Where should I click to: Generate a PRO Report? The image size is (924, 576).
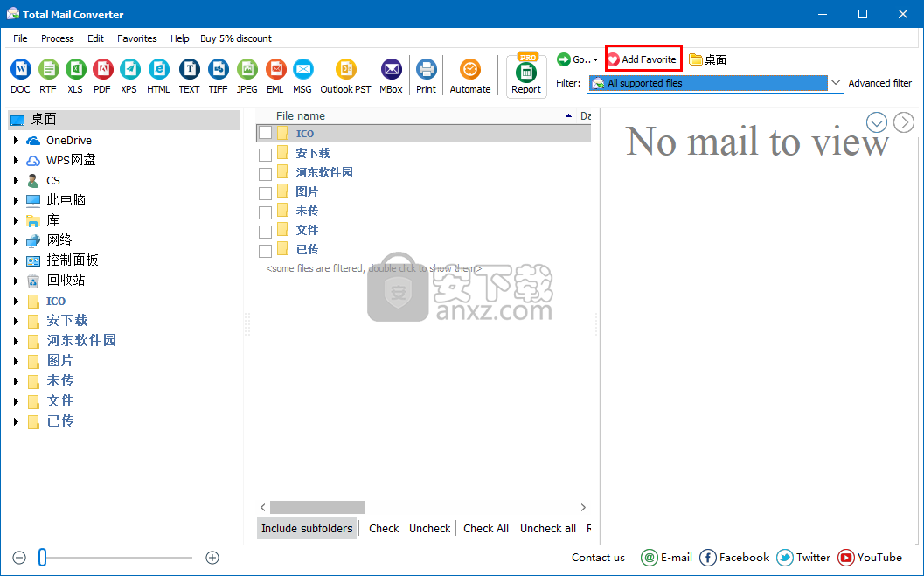tap(526, 76)
